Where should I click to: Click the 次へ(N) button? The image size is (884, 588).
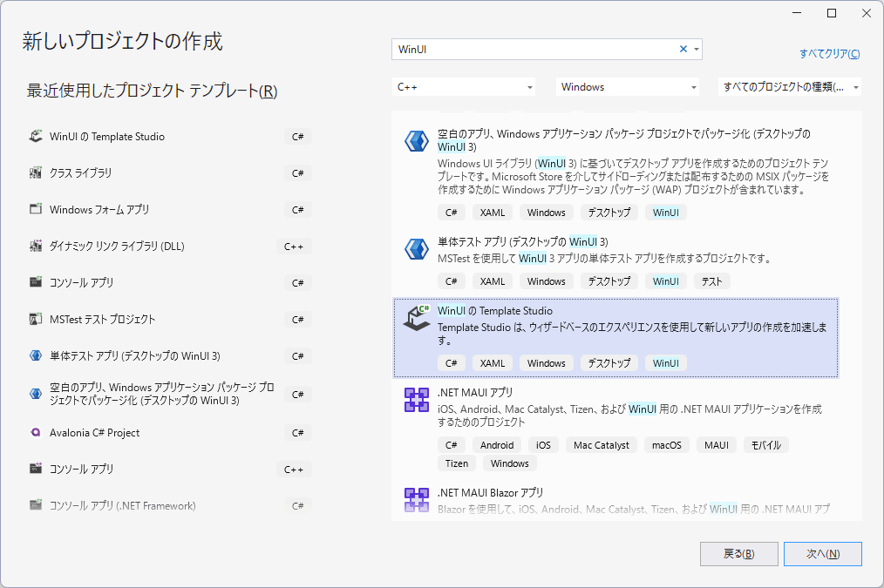tap(823, 554)
